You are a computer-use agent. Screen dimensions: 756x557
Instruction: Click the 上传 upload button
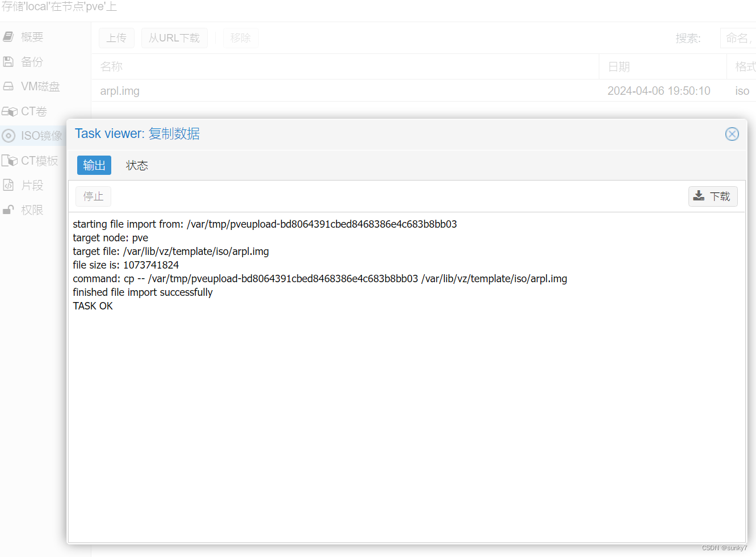pyautogui.click(x=116, y=38)
